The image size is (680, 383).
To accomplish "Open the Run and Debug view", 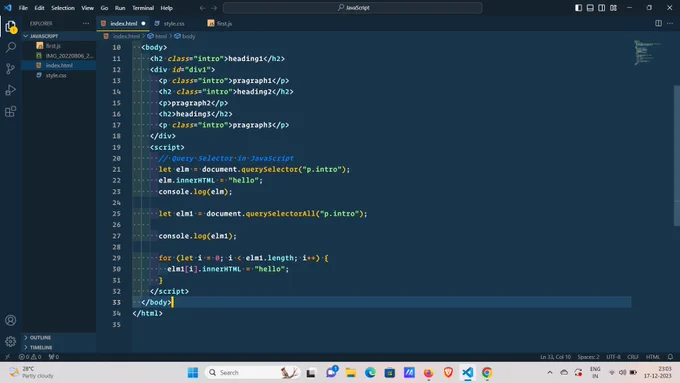I will click(x=10, y=90).
